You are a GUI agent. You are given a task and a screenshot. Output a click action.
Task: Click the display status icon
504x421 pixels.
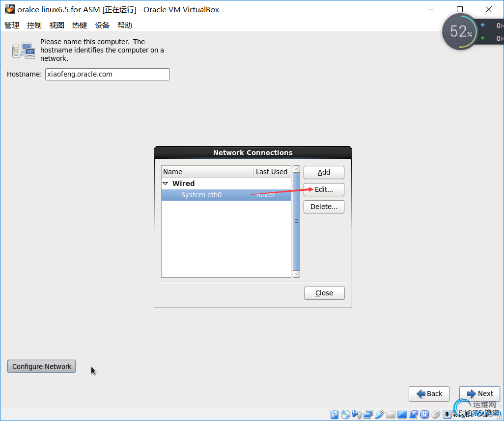[x=402, y=414]
